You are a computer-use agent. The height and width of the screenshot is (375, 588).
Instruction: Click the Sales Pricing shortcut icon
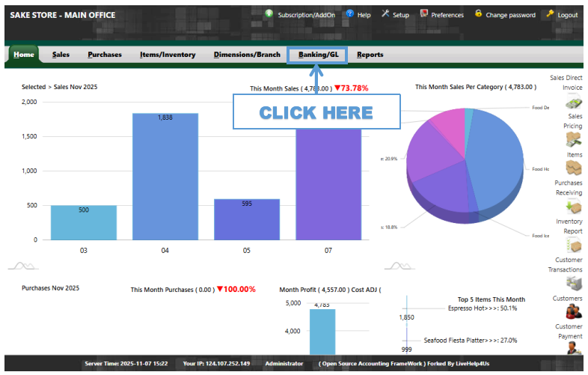click(573, 139)
